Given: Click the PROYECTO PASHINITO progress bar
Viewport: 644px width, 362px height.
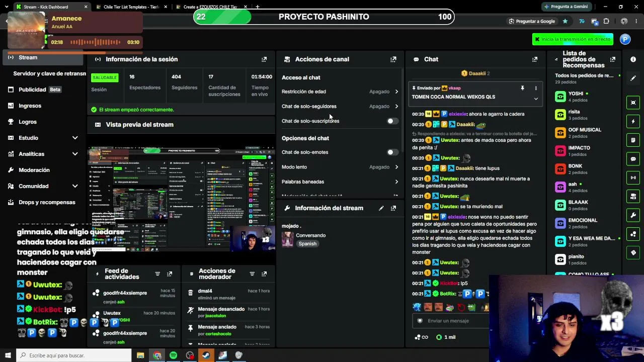Looking at the screenshot, I should click(324, 17).
